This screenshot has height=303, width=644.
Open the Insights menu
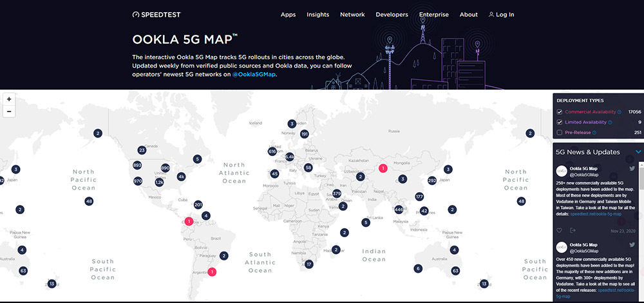317,15
